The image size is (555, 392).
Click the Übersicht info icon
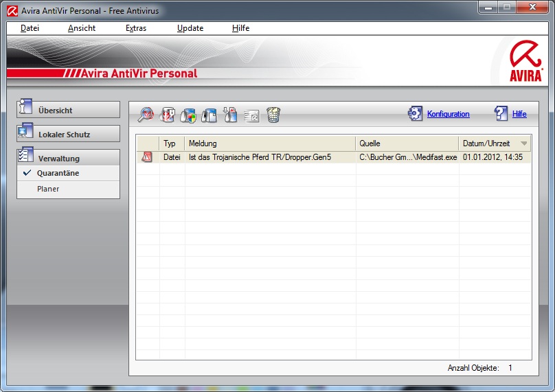(x=25, y=107)
